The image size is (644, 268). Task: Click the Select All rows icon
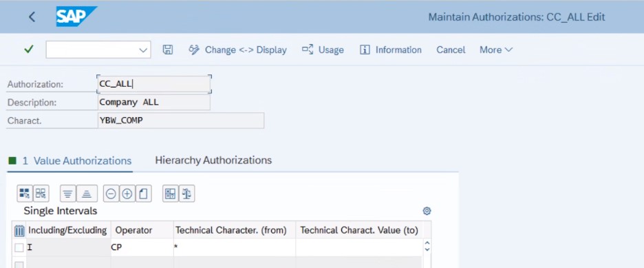click(x=25, y=193)
